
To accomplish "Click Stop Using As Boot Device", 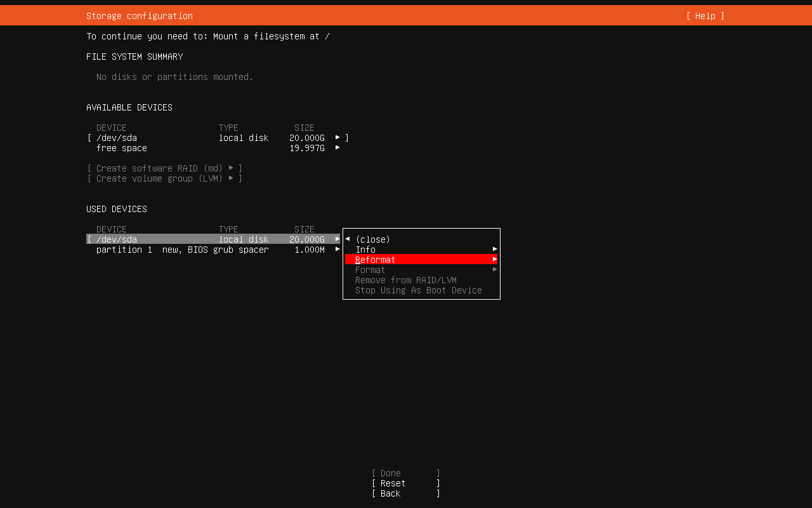I will pyautogui.click(x=418, y=290).
